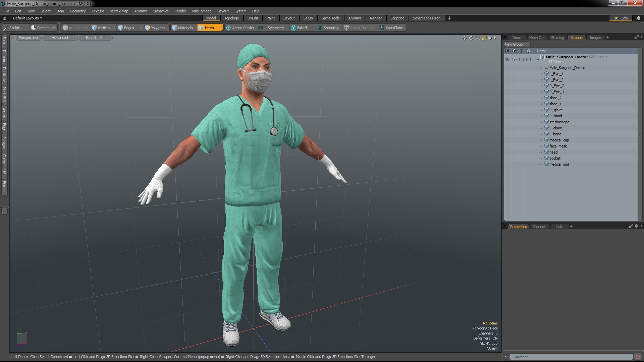Open the gear settings at top right

coord(638,18)
